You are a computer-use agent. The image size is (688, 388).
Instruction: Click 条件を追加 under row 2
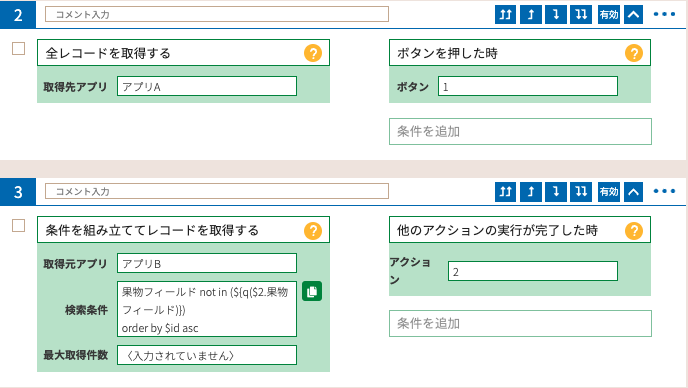pos(520,131)
